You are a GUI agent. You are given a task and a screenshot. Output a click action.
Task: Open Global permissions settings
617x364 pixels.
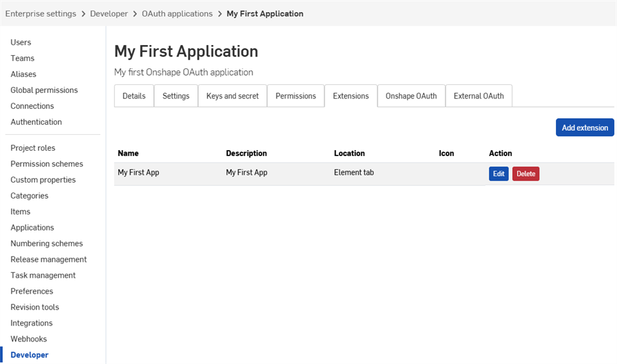pos(44,90)
